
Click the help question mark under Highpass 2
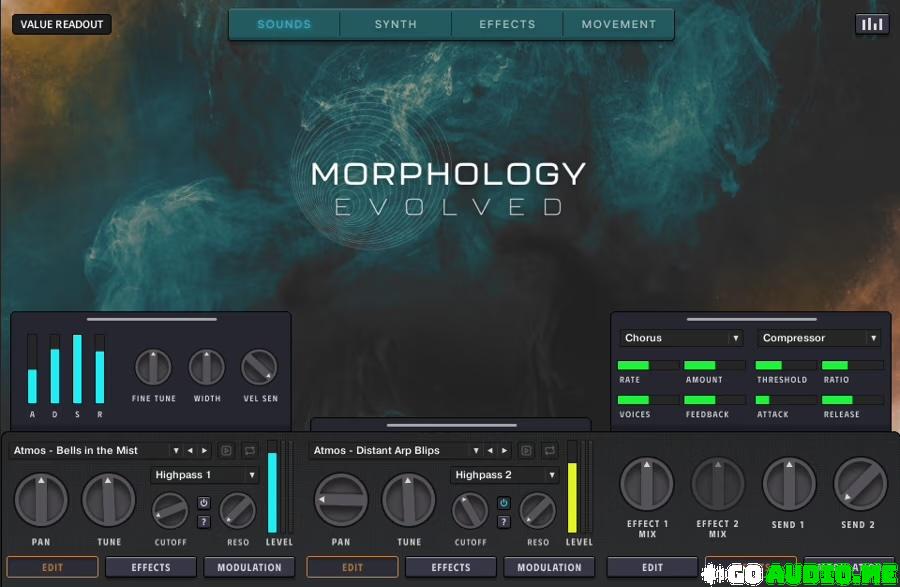click(504, 521)
